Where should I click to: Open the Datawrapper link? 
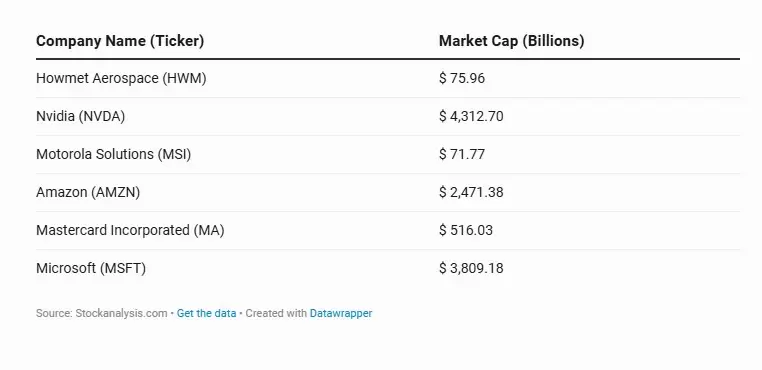click(x=341, y=313)
